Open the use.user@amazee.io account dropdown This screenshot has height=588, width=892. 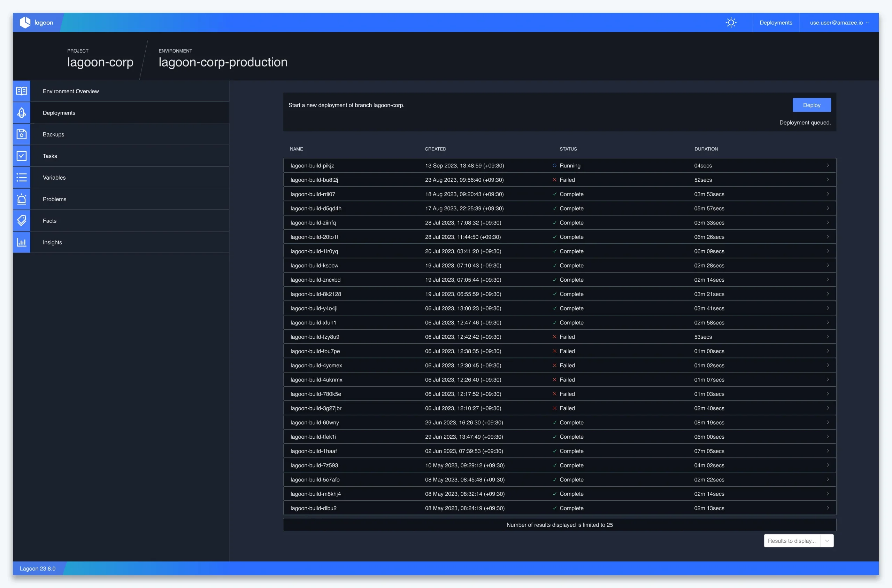[839, 23]
